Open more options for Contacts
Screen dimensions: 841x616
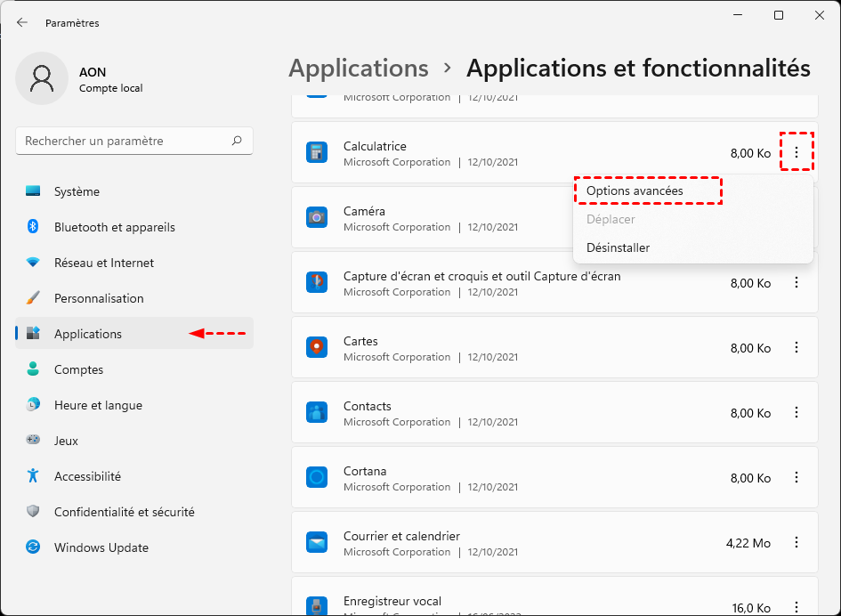tap(796, 413)
